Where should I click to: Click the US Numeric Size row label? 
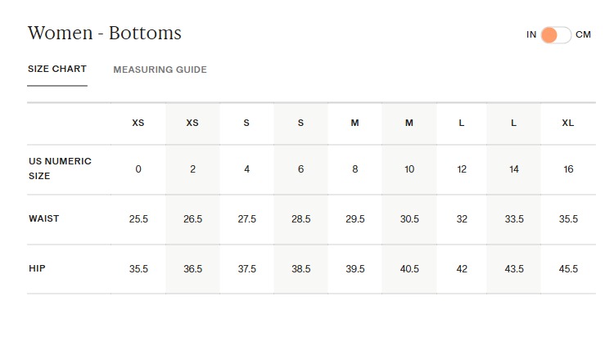click(60, 169)
